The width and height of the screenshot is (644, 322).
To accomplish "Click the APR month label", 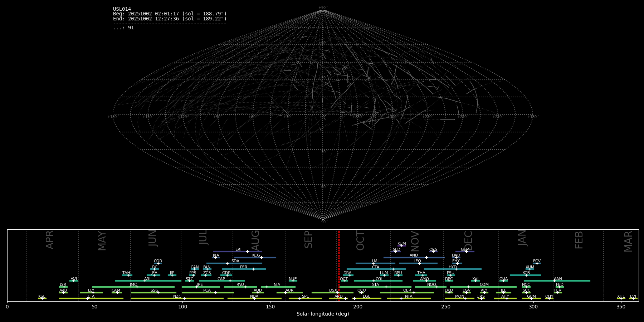I will tap(50, 240).
